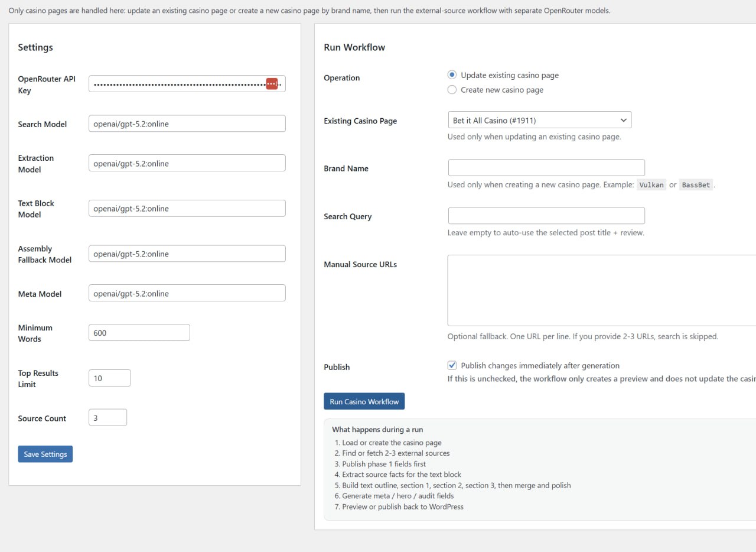Select 'Update existing casino page' radio option
Viewport: 756px width, 552px height.
tap(452, 75)
